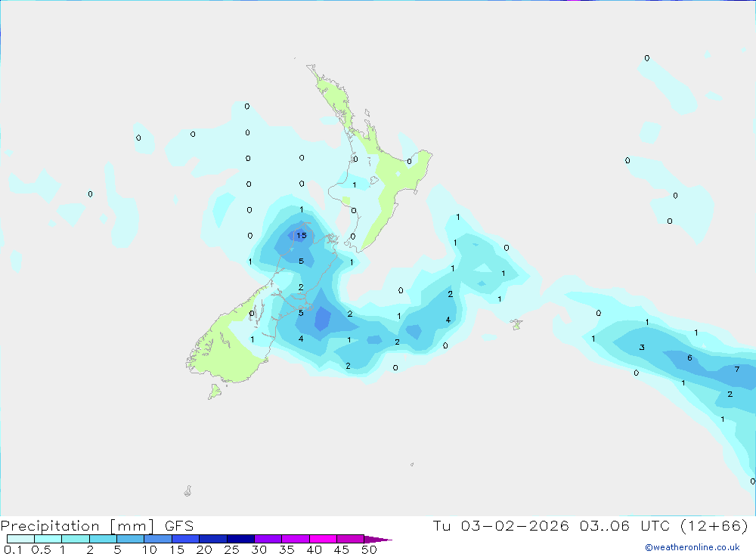Click the '50' label under the legend

pyautogui.click(x=369, y=549)
